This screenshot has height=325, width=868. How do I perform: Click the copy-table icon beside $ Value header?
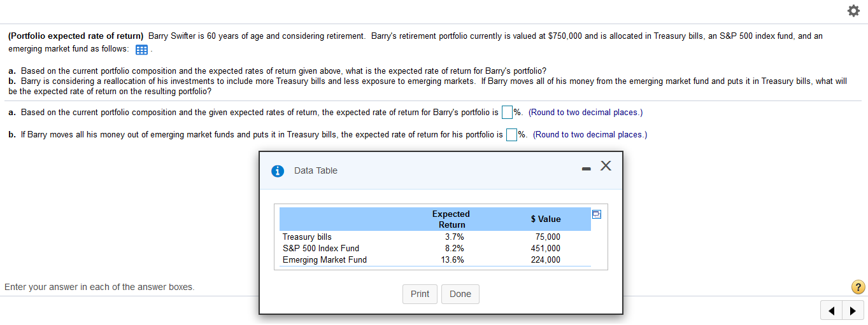pyautogui.click(x=597, y=214)
